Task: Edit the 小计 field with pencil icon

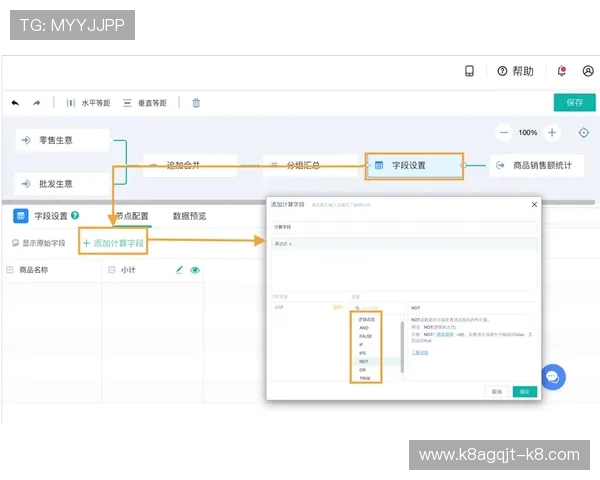Action: (179, 270)
